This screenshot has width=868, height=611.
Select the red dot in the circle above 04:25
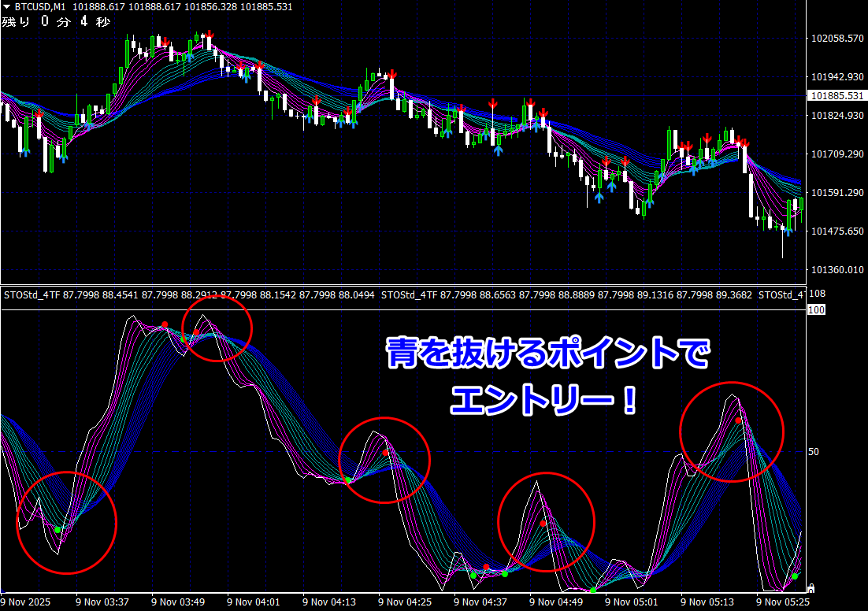(x=385, y=453)
